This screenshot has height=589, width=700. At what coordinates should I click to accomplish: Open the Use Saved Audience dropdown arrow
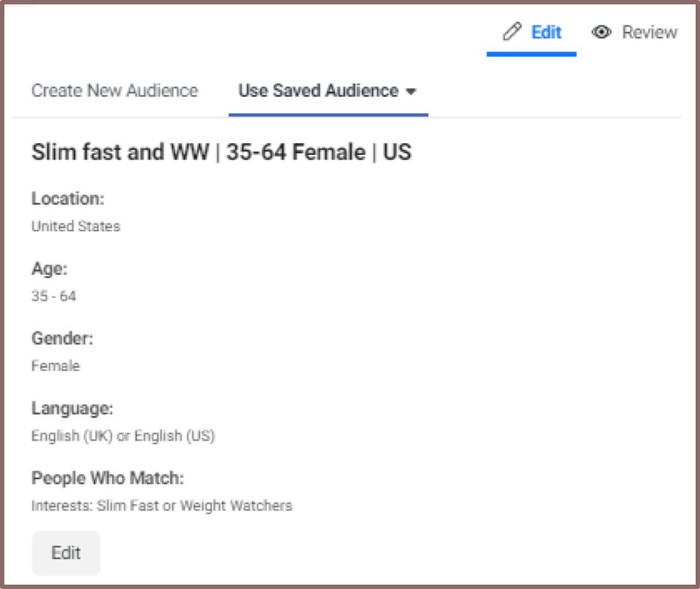coord(410,92)
